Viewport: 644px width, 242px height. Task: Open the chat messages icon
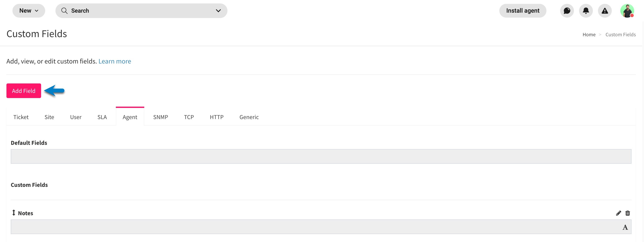(x=567, y=11)
